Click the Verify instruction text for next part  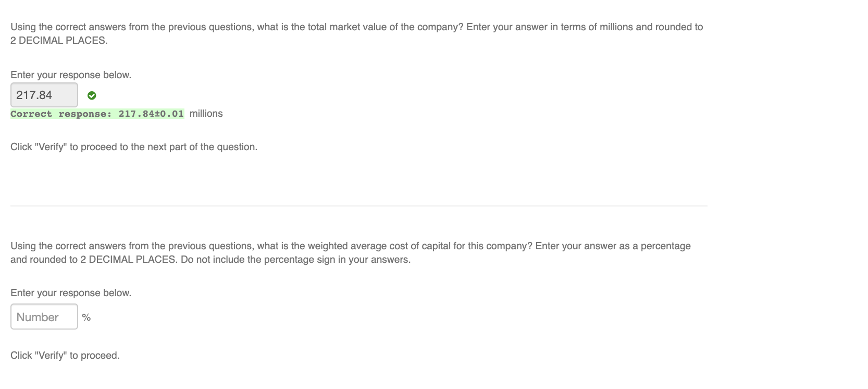134,147
